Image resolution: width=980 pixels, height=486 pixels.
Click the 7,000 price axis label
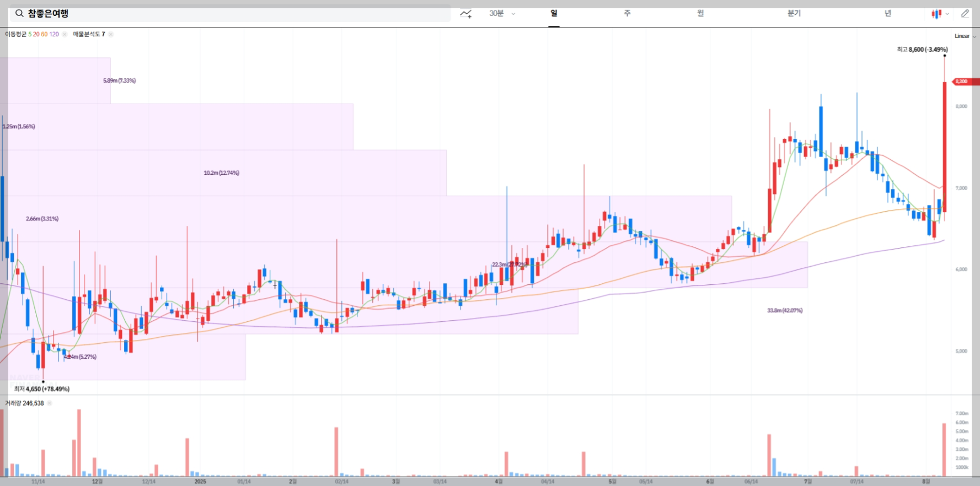tap(961, 188)
